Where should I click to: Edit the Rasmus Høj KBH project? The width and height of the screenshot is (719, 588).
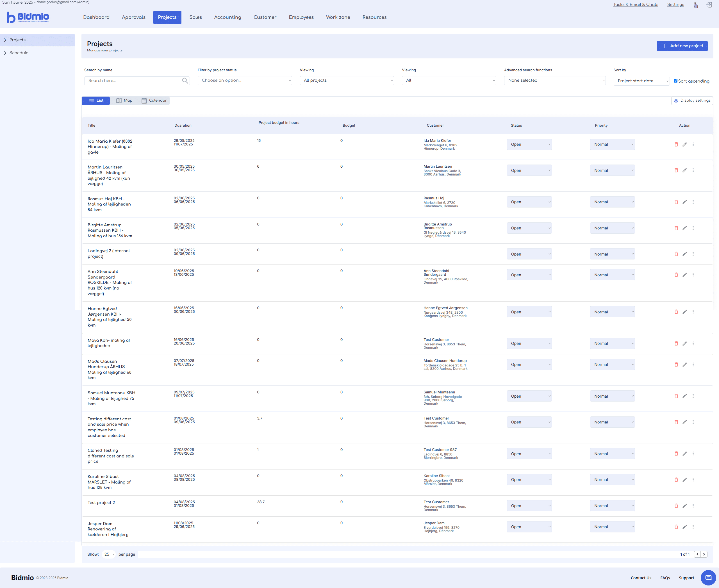click(684, 202)
